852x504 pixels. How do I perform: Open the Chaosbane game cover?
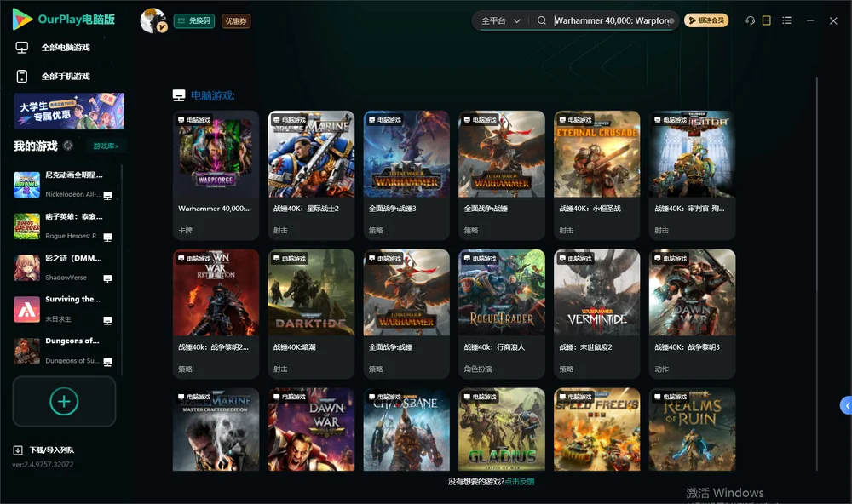click(x=406, y=429)
